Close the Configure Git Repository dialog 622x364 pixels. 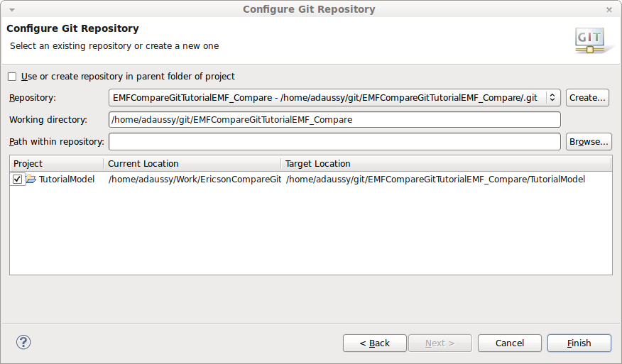point(609,9)
